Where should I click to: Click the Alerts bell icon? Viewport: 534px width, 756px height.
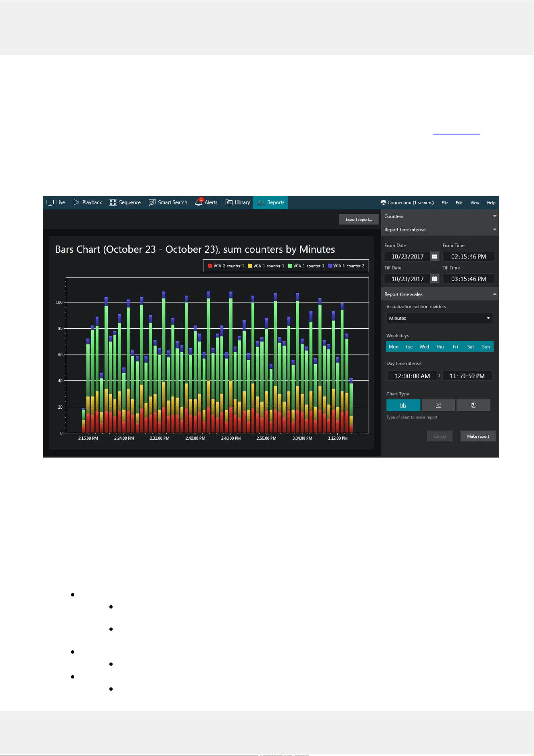click(x=199, y=202)
